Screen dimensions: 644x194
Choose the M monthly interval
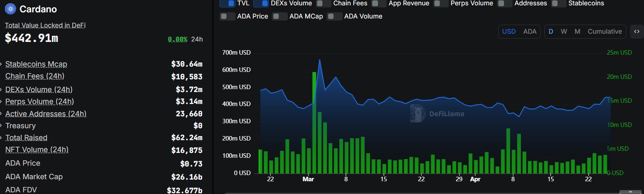(x=577, y=32)
